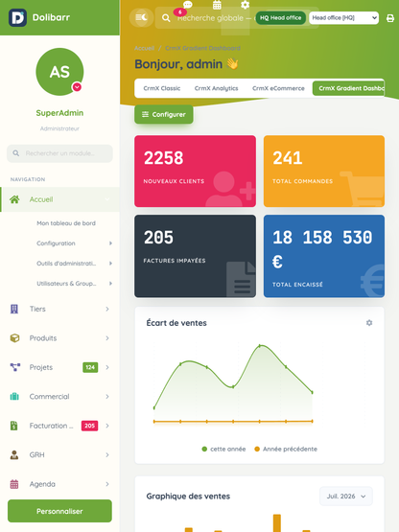399x532 pixels.
Task: Expand the Tiers menu chevron
Action: (107, 309)
